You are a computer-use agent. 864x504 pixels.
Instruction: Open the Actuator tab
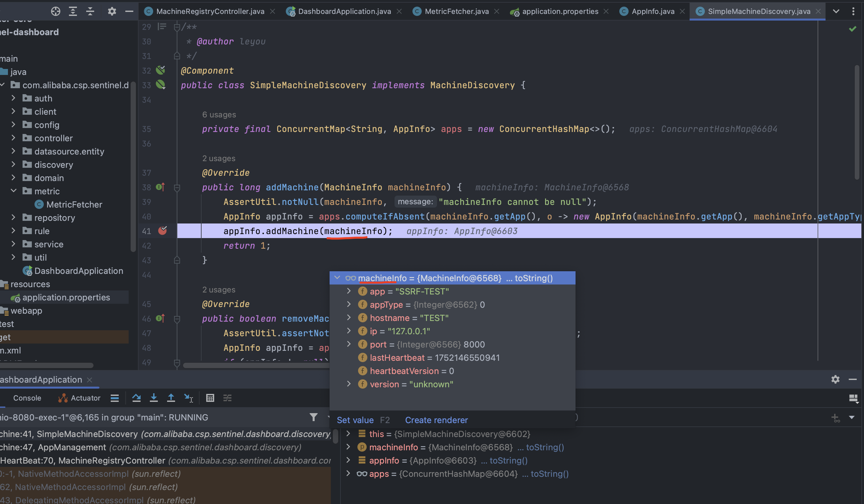point(79,398)
